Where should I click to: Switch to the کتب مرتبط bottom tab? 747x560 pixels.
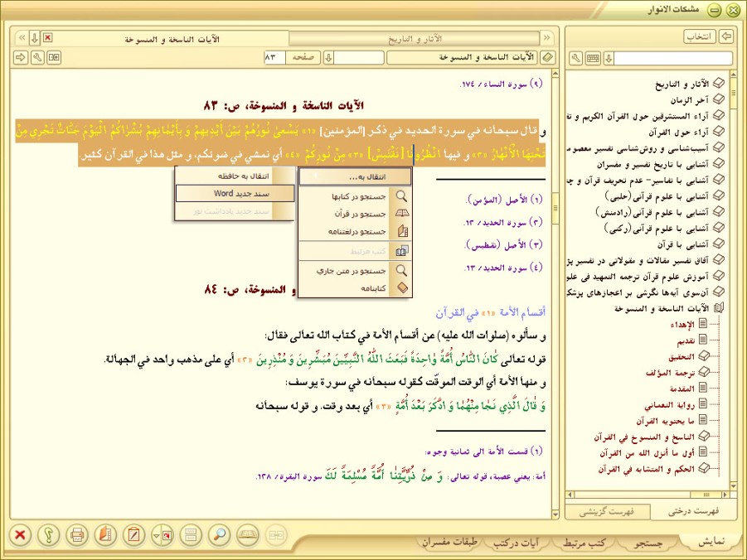click(x=584, y=543)
